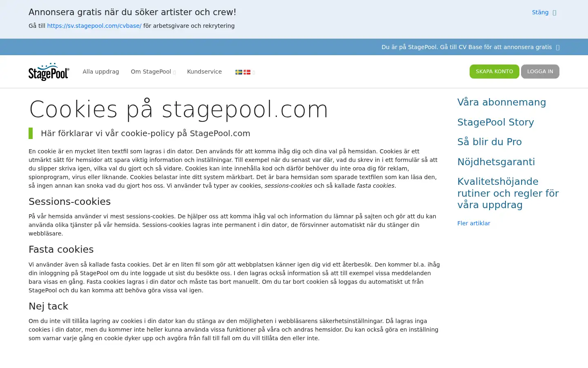Click the Cookies på stagepool.com heading
Image resolution: width=588 pixels, height=368 pixels.
(x=178, y=110)
